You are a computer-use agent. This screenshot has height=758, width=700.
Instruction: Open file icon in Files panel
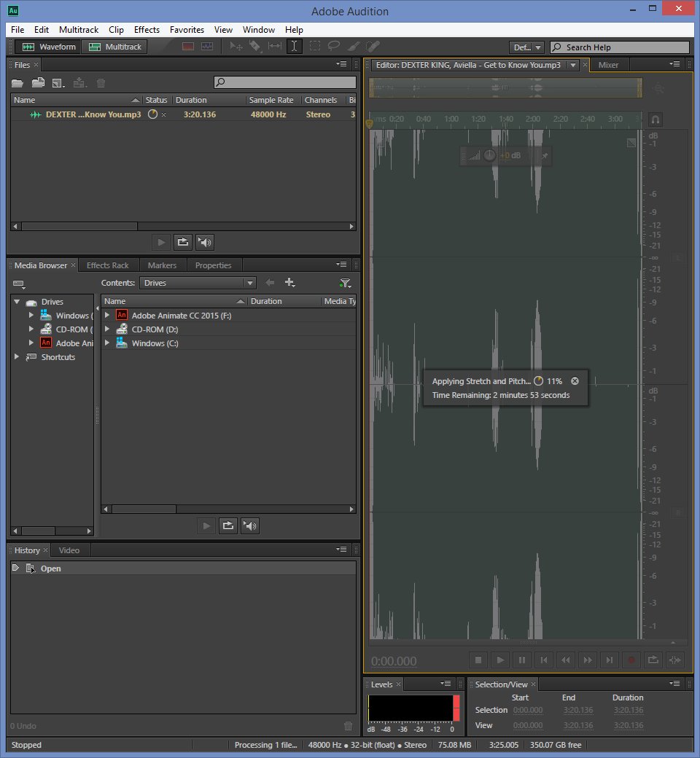point(17,83)
